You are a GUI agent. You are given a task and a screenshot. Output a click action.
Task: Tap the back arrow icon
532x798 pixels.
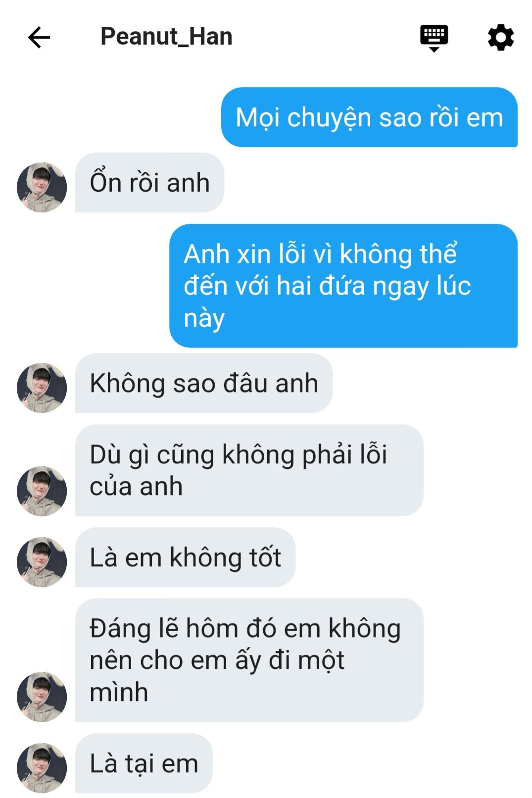[39, 38]
